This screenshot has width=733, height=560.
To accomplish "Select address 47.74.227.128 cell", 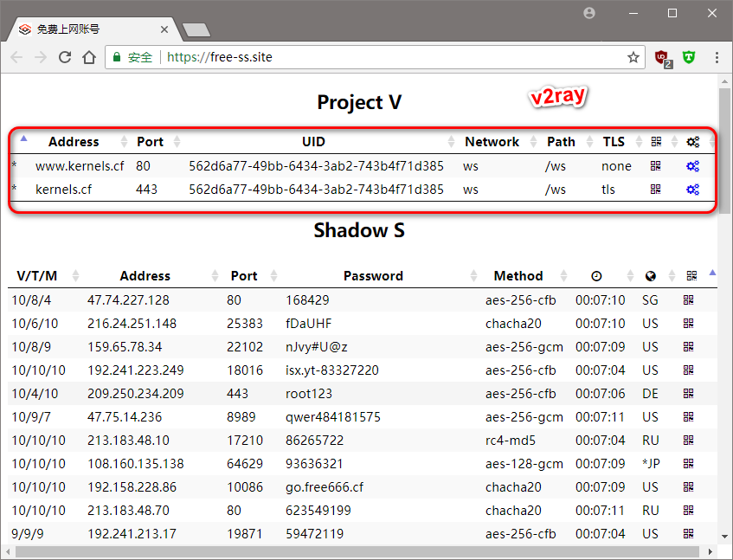I will pos(128,300).
